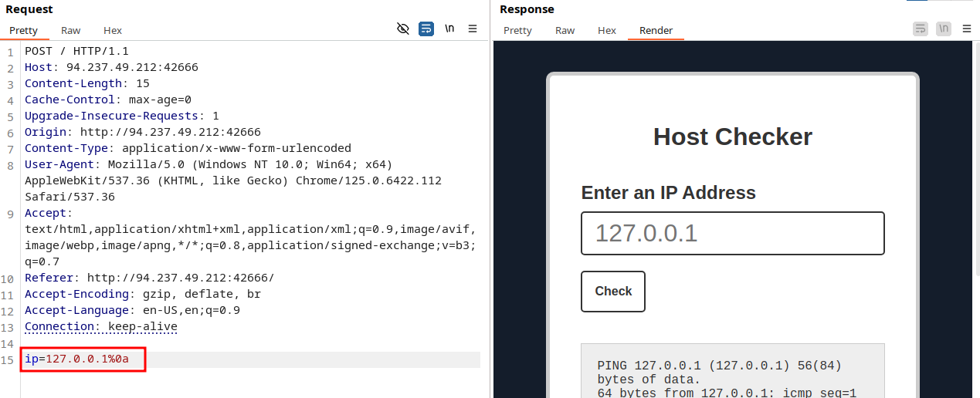Image resolution: width=980 pixels, height=398 pixels.
Task: Switch to the Raw tab in Request
Action: coord(71,31)
